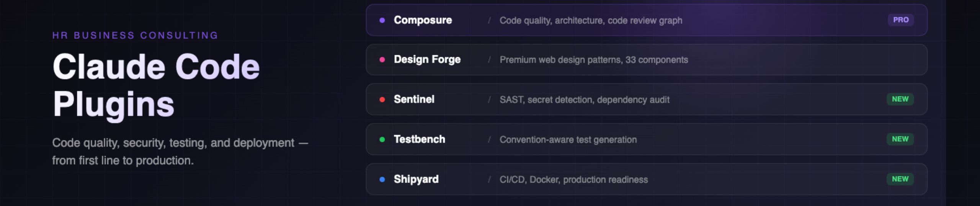Click the NEW badge on Testbench
980x206 pixels.
[x=900, y=139]
